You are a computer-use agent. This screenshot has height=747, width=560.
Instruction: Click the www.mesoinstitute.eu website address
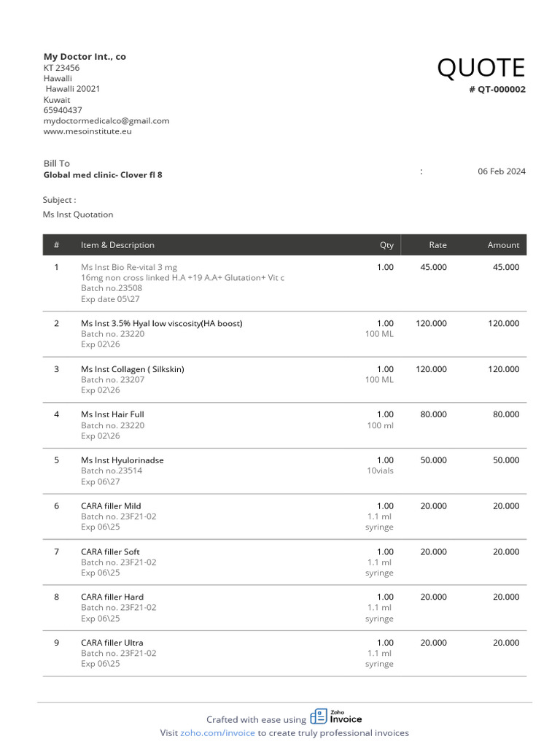(x=87, y=131)
